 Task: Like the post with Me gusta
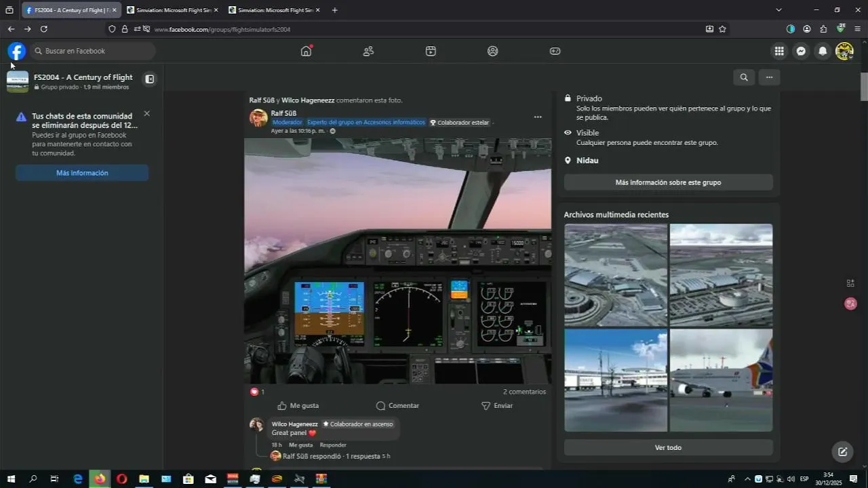[x=298, y=405]
